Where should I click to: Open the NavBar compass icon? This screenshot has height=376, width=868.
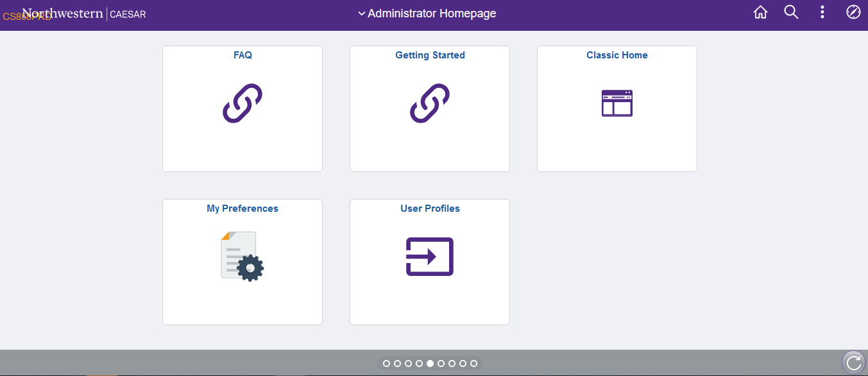click(853, 12)
